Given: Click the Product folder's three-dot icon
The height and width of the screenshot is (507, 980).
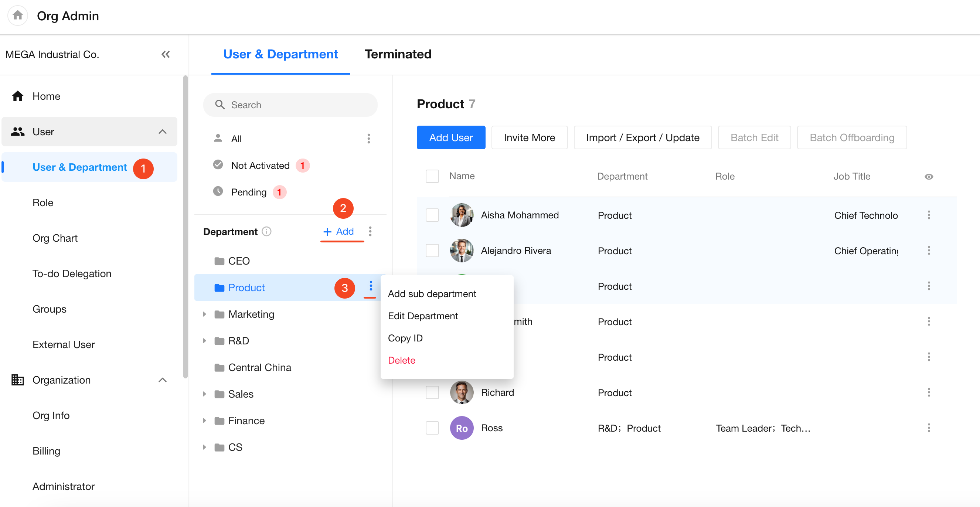Looking at the screenshot, I should pyautogui.click(x=371, y=286).
